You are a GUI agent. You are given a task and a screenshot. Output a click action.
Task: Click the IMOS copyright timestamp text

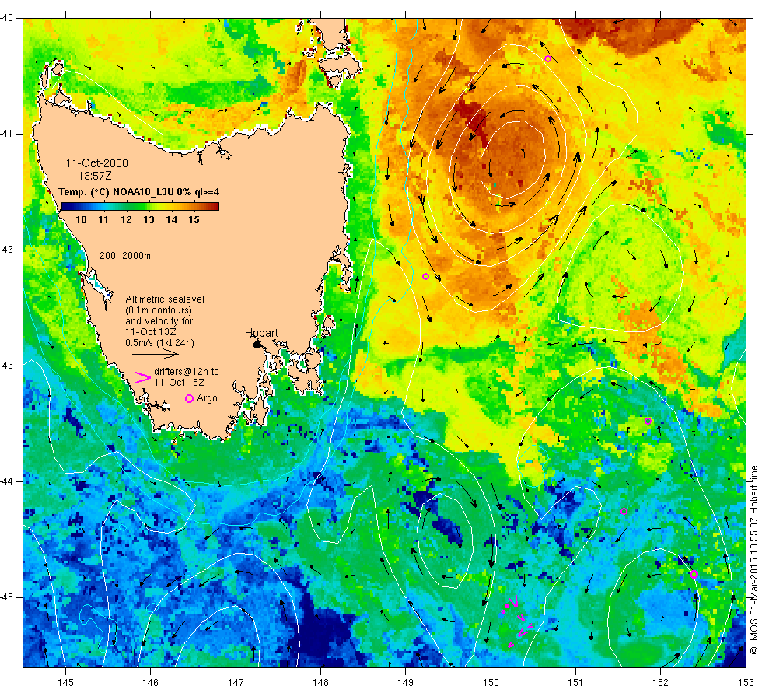[753, 559]
